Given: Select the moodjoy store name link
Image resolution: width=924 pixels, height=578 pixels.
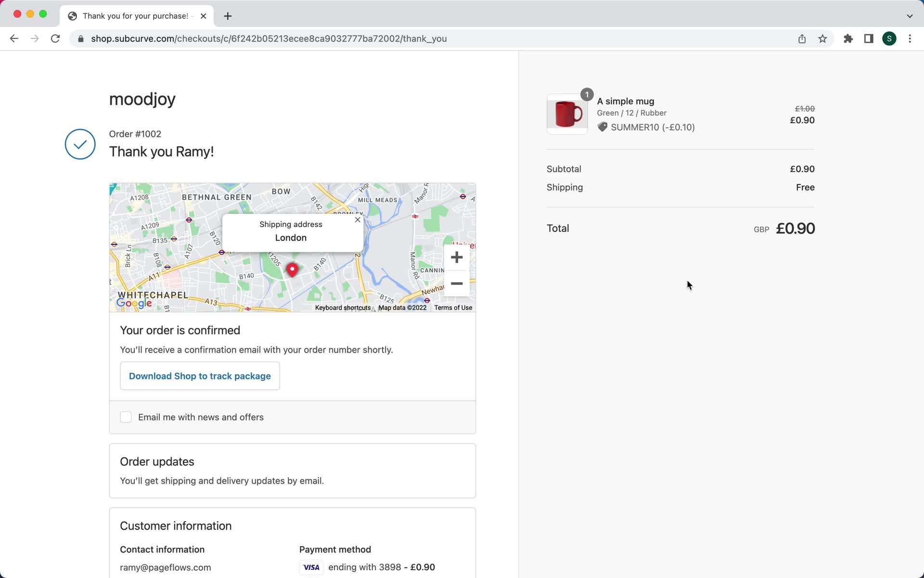Looking at the screenshot, I should pos(142,99).
